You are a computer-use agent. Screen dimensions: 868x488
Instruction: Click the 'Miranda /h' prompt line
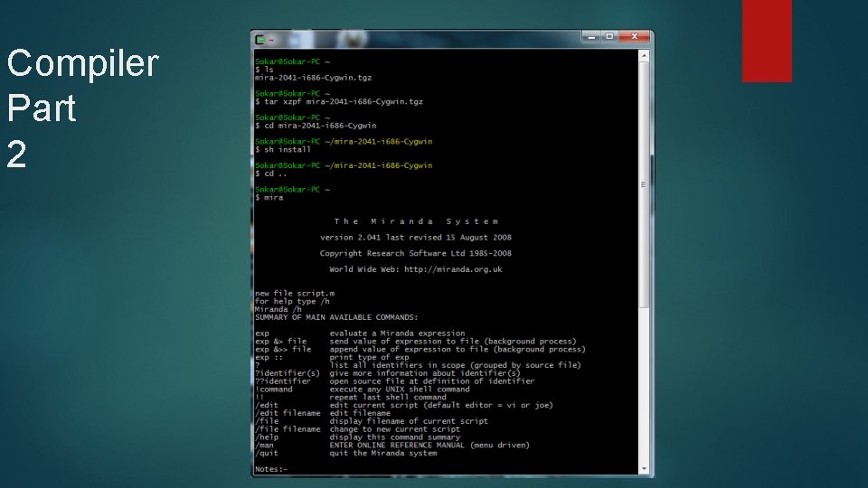pos(278,309)
